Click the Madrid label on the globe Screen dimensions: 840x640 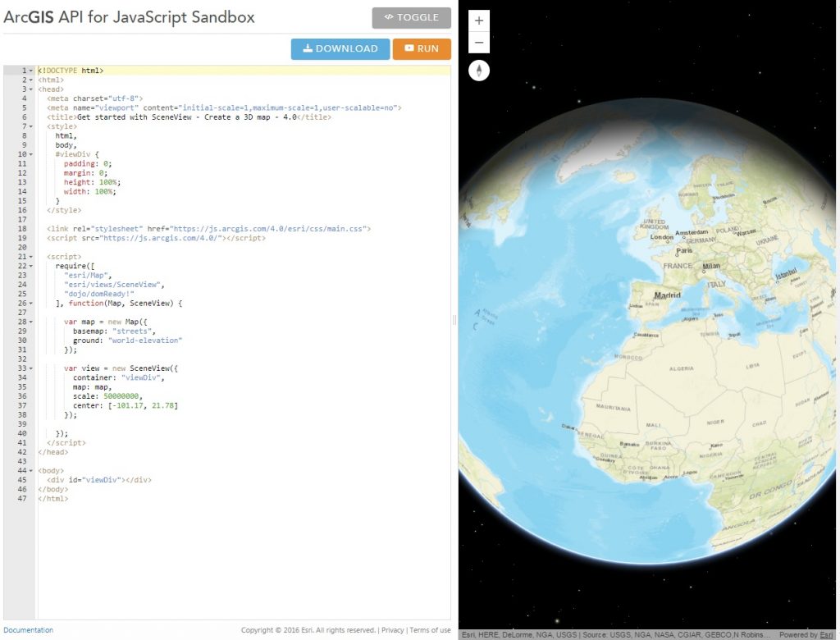[x=667, y=295]
